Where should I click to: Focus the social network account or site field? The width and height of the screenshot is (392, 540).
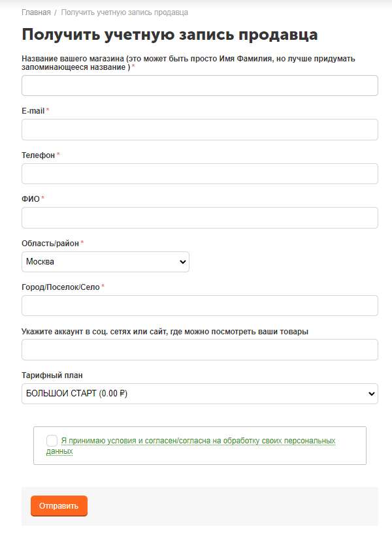[x=200, y=349]
